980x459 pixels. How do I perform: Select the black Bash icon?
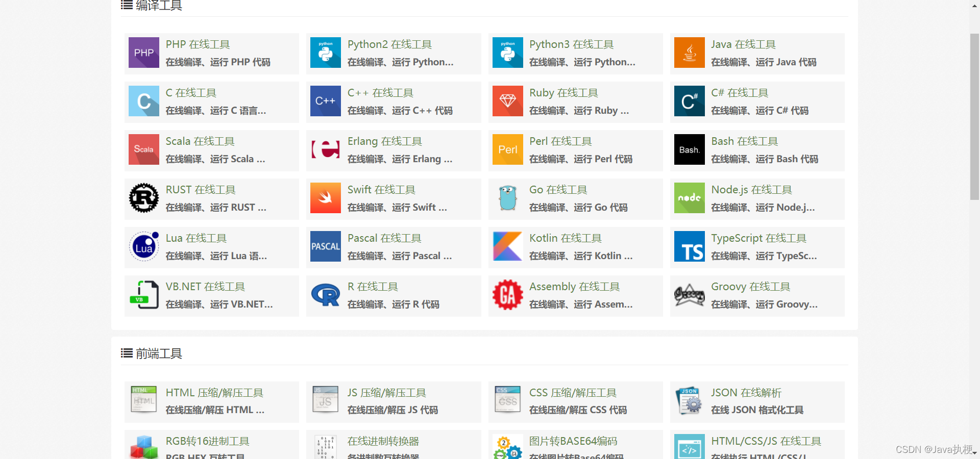coord(690,149)
